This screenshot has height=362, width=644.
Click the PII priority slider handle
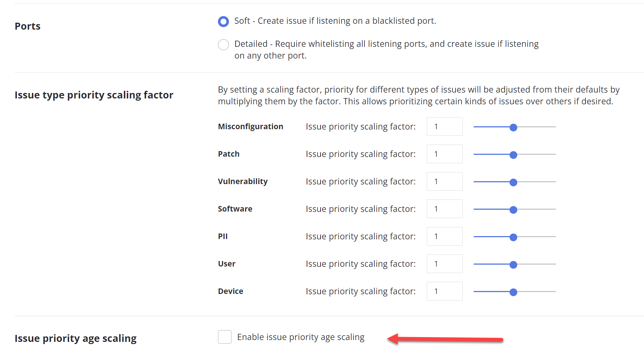click(x=514, y=237)
